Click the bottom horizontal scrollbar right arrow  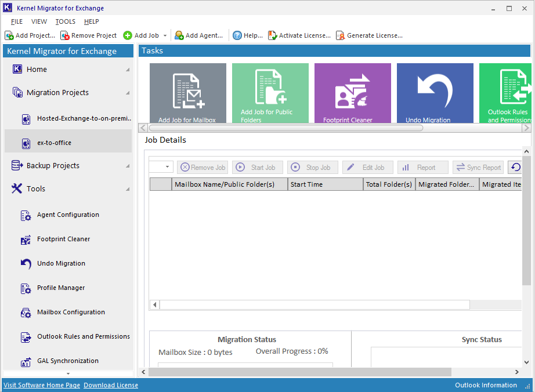(x=517, y=372)
